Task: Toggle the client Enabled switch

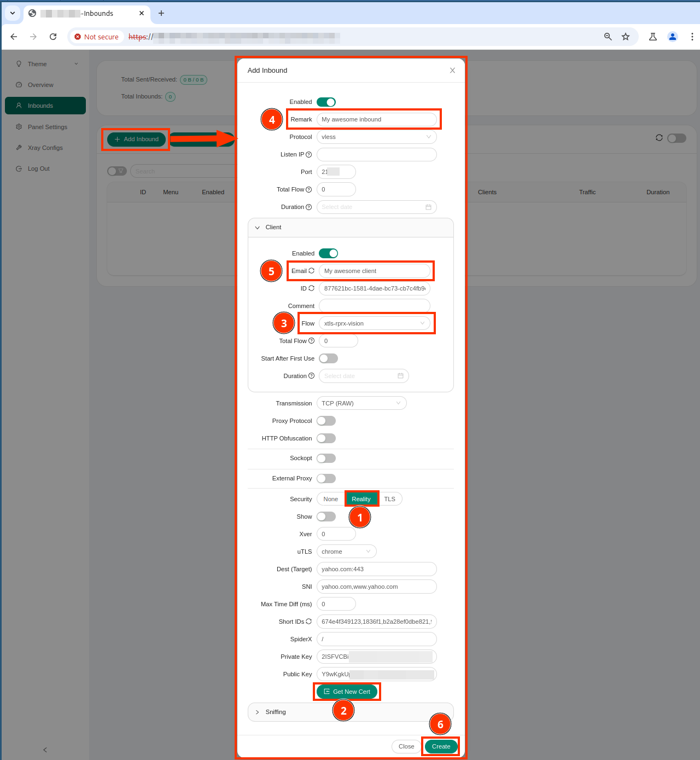Action: pos(329,253)
